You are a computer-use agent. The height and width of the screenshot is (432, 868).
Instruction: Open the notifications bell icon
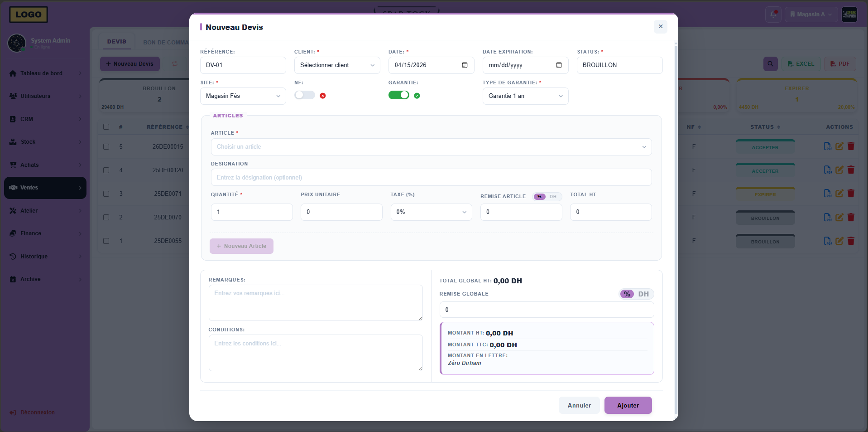click(x=773, y=15)
